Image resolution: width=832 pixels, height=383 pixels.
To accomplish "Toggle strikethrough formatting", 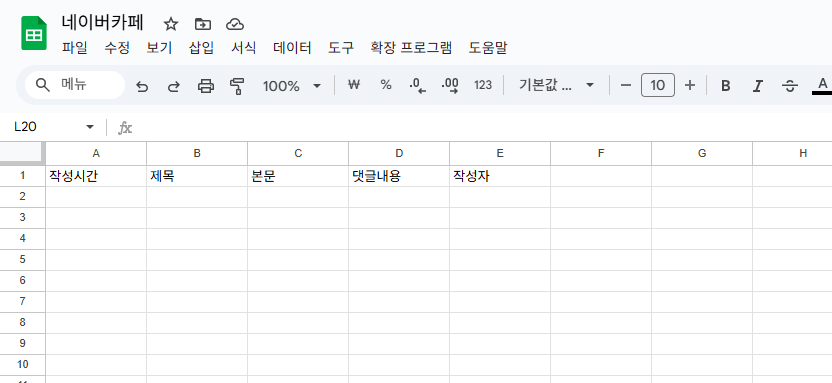I will tap(790, 85).
